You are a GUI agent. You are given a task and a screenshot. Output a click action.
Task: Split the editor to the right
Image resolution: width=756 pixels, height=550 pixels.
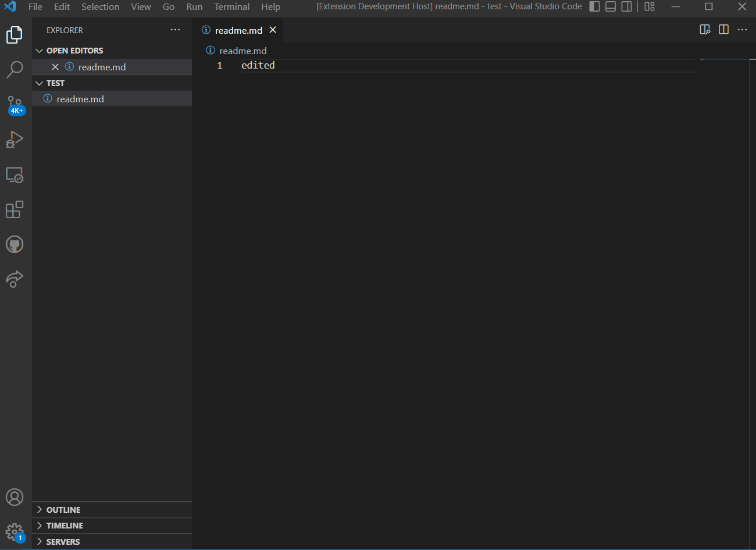[723, 29]
